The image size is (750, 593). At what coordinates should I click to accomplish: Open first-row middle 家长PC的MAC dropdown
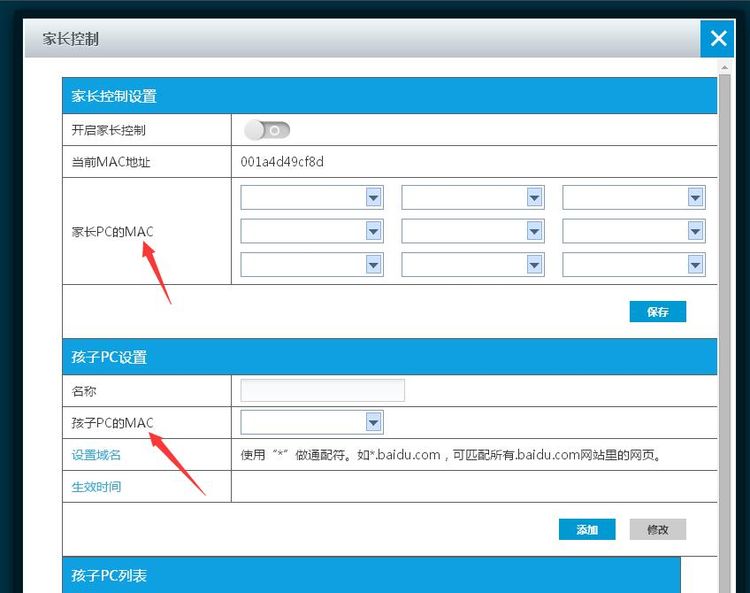[473, 198]
